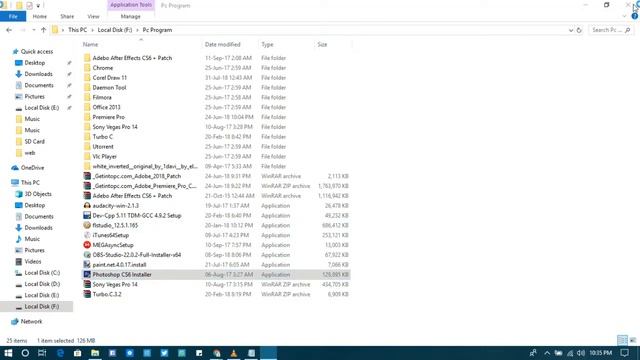The height and width of the screenshot is (360, 640).
Task: Select Dev-Cpp 5.11 TDM-GCC Setup icon
Action: click(87, 216)
